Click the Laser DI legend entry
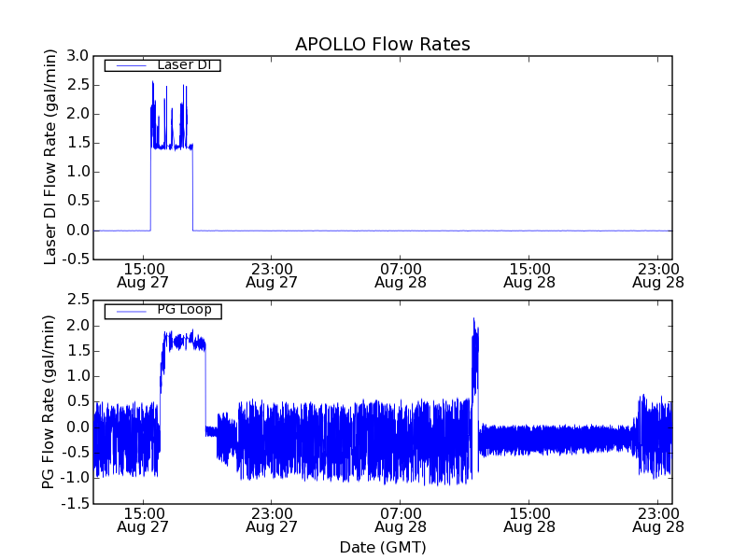The width and height of the screenshot is (747, 560). point(162,64)
